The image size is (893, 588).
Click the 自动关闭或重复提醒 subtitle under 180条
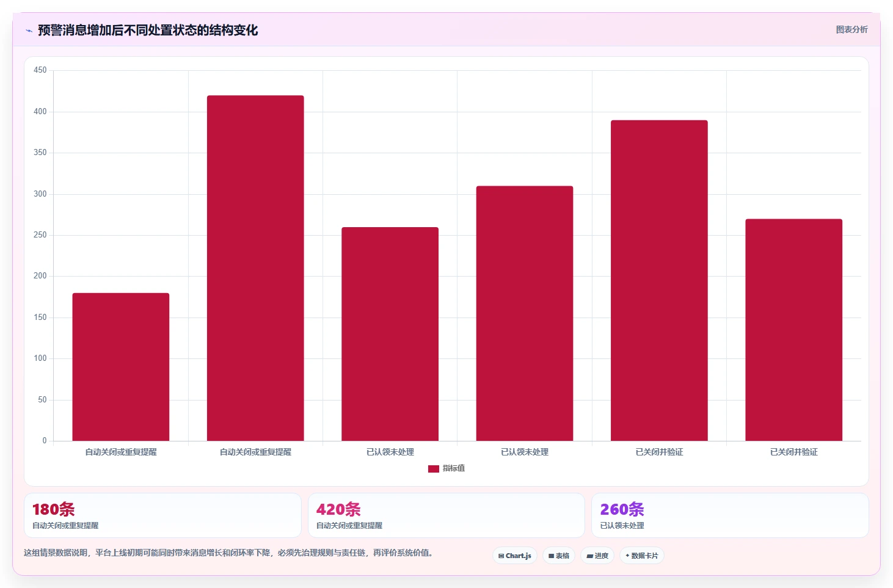[65, 526]
